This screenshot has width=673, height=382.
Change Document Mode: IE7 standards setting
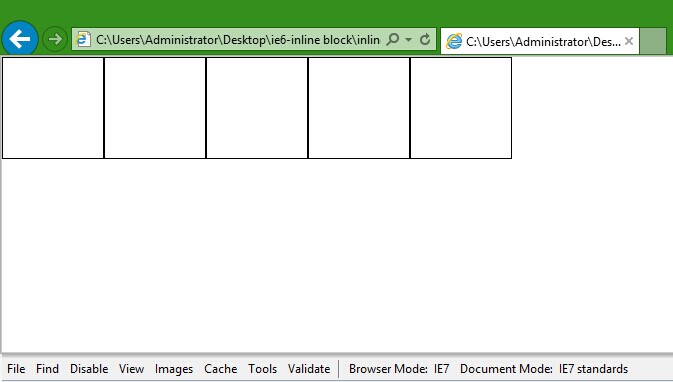click(544, 369)
